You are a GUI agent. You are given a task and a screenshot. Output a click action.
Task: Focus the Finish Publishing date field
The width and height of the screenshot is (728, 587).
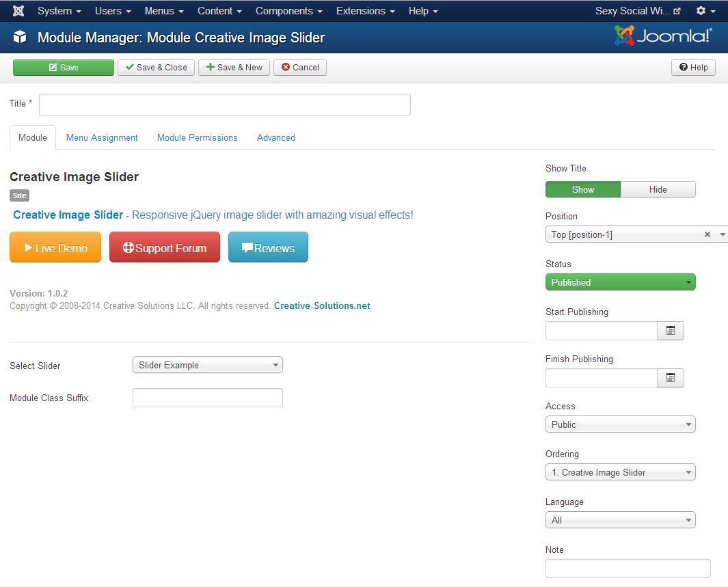[602, 378]
